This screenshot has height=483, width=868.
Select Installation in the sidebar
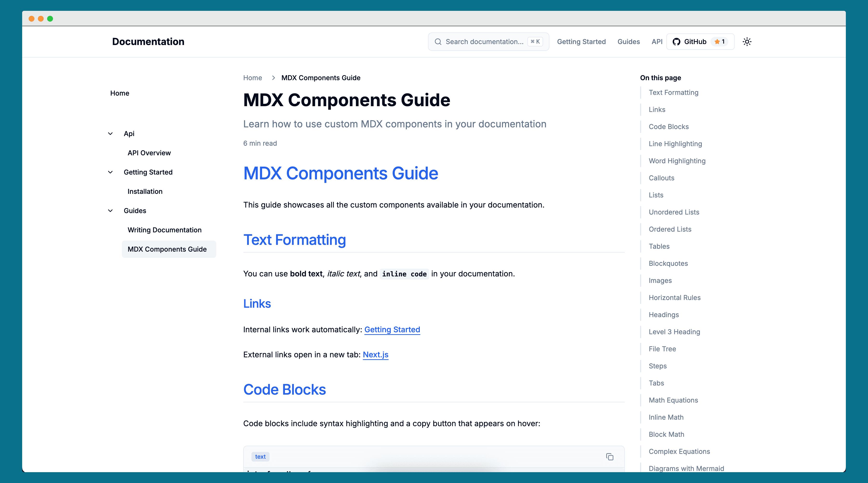(145, 191)
